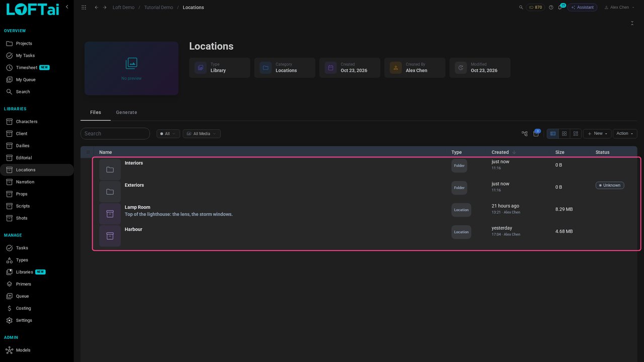Switch to grid view
644x362 pixels.
click(x=565, y=134)
